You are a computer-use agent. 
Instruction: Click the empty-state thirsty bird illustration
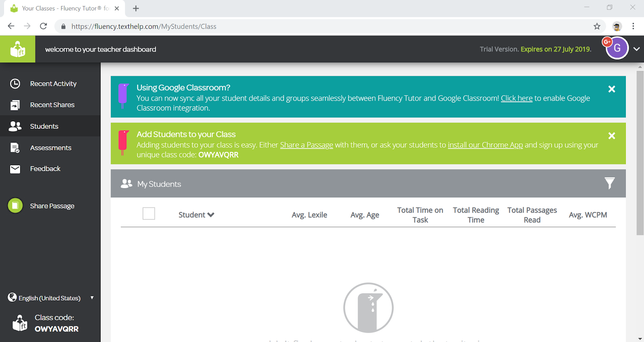368,308
